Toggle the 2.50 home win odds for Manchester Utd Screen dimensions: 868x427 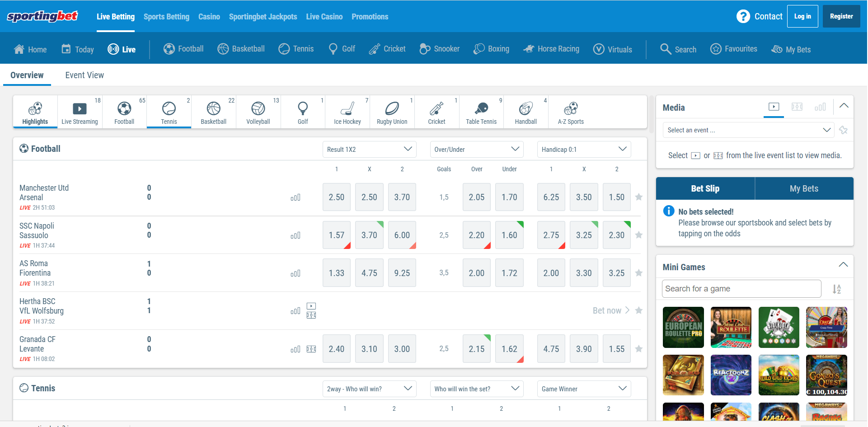337,197
